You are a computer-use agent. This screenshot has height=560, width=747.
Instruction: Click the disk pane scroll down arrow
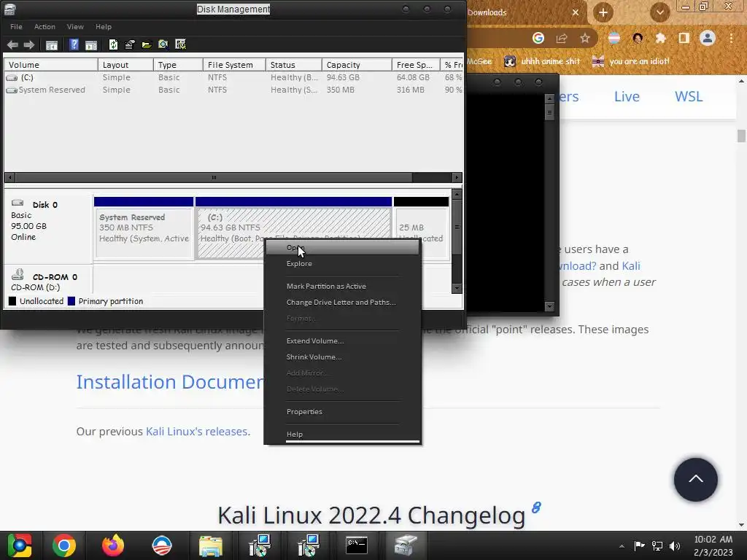click(457, 288)
